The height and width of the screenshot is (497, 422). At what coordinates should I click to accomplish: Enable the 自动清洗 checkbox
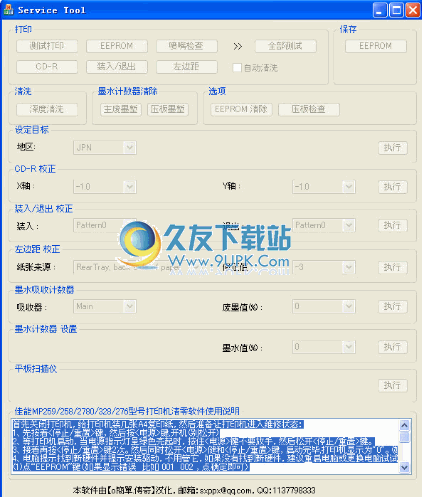237,68
